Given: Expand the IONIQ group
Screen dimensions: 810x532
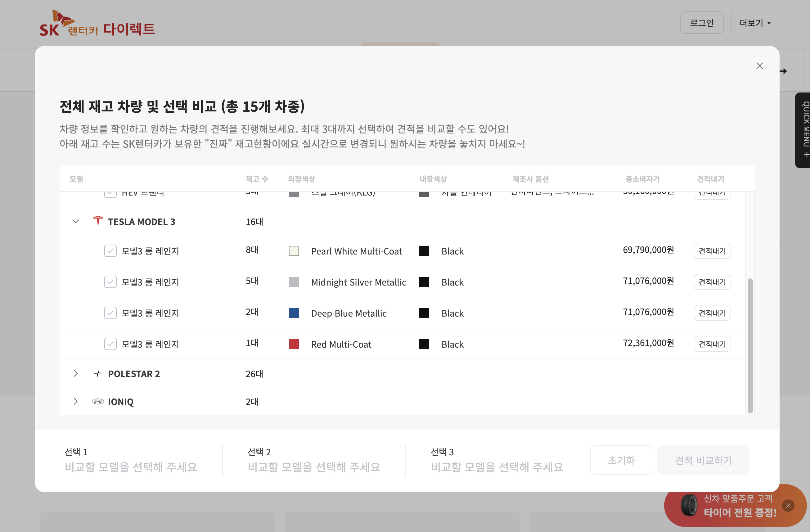Looking at the screenshot, I should tap(75, 402).
